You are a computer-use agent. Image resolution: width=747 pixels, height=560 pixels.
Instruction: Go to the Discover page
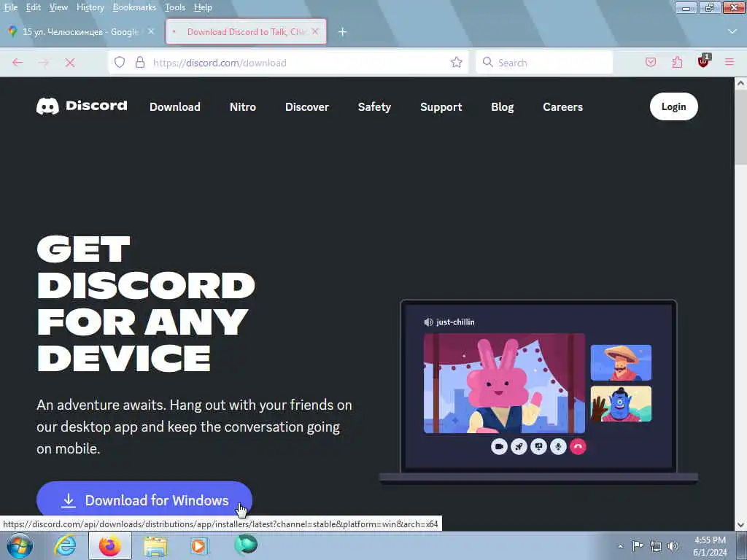(x=307, y=106)
